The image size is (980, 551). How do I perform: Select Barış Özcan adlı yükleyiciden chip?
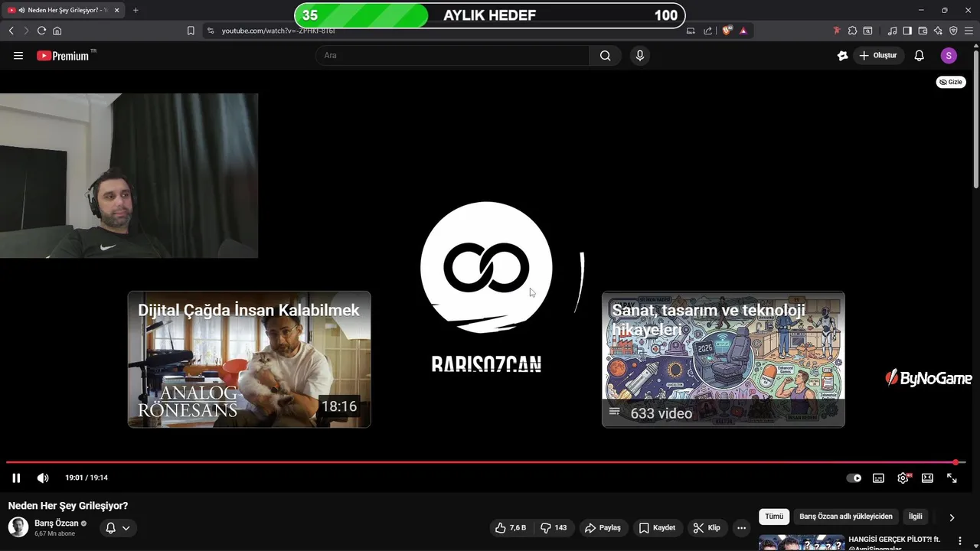click(x=846, y=517)
